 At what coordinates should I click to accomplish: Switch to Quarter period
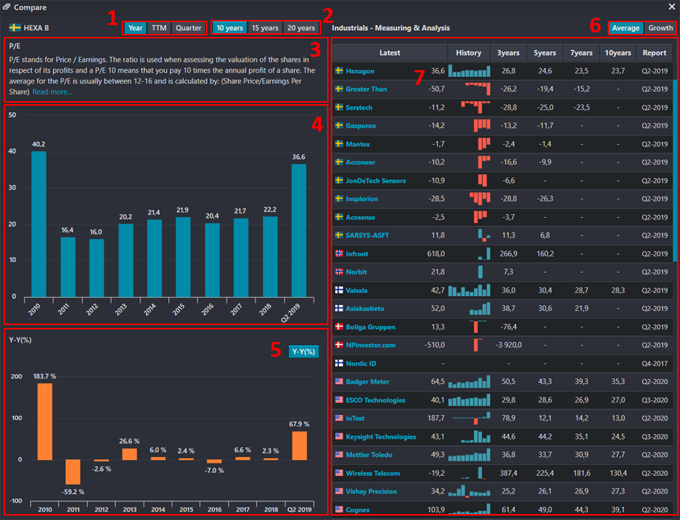[x=188, y=28]
